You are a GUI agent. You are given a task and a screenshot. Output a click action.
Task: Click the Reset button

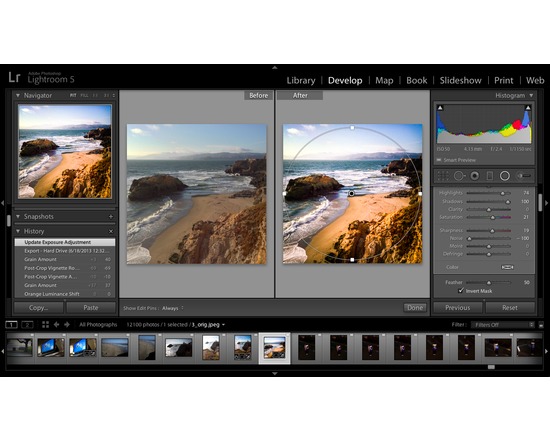click(510, 308)
